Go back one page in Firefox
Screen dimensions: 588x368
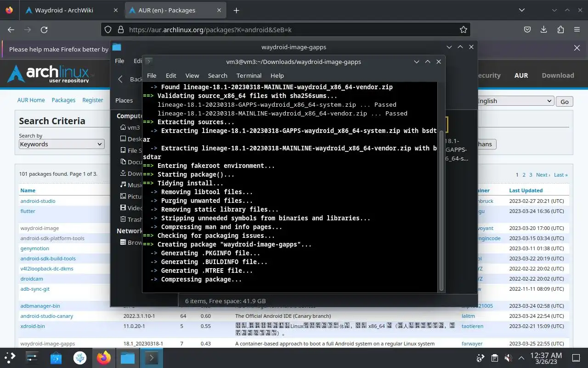[11, 29]
